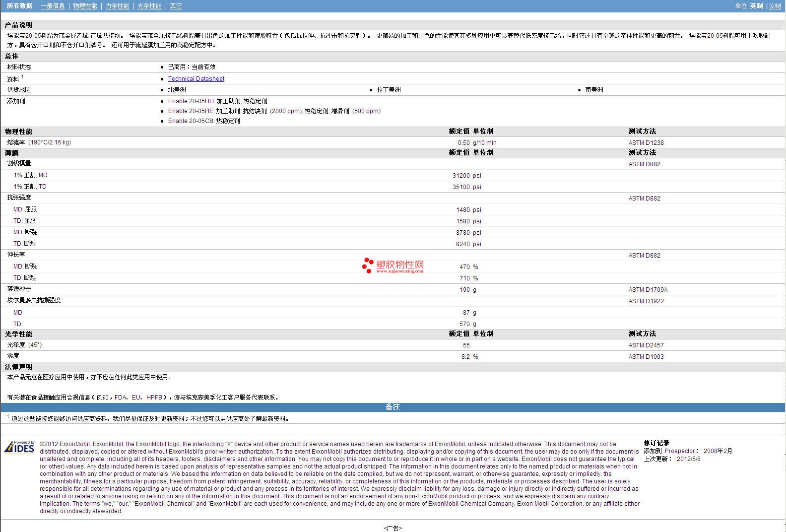Select the 570 g tear value
This screenshot has width=786, height=532.
click(468, 324)
